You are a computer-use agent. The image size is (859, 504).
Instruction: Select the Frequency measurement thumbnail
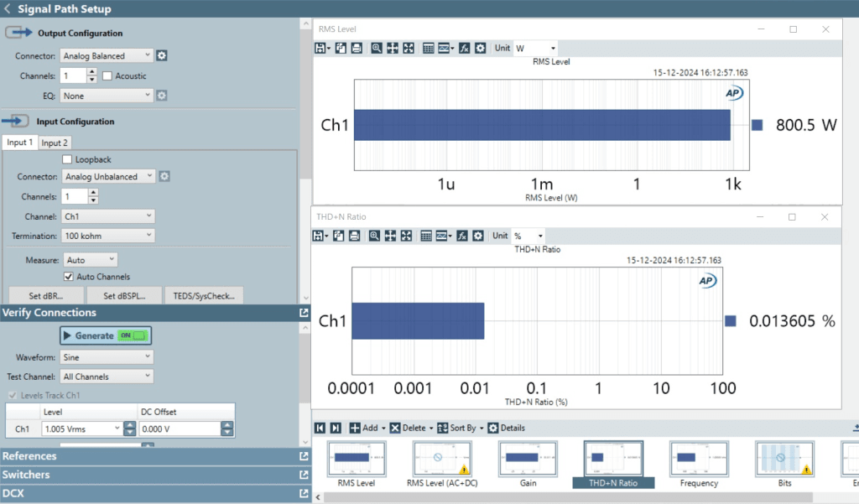pyautogui.click(x=699, y=464)
